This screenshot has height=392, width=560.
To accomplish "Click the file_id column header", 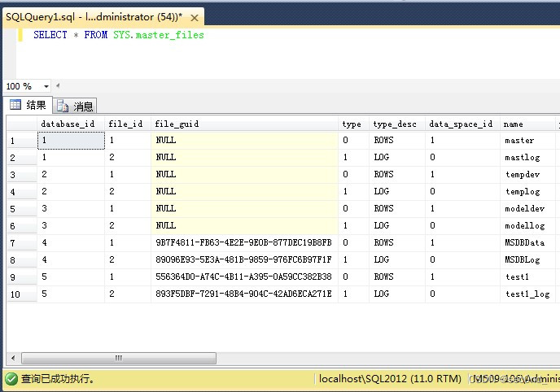I will 128,124.
